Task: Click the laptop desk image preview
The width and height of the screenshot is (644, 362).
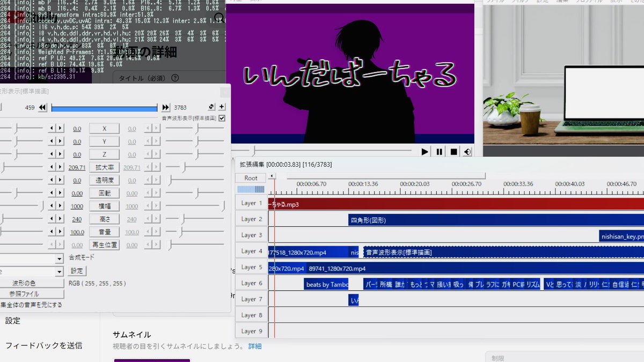Action: pos(563,75)
